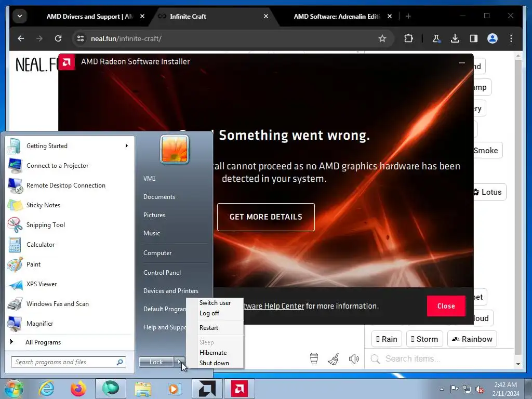Switch to AMD Drivers and Support tab
The width and height of the screenshot is (532, 399).
pyautogui.click(x=89, y=16)
